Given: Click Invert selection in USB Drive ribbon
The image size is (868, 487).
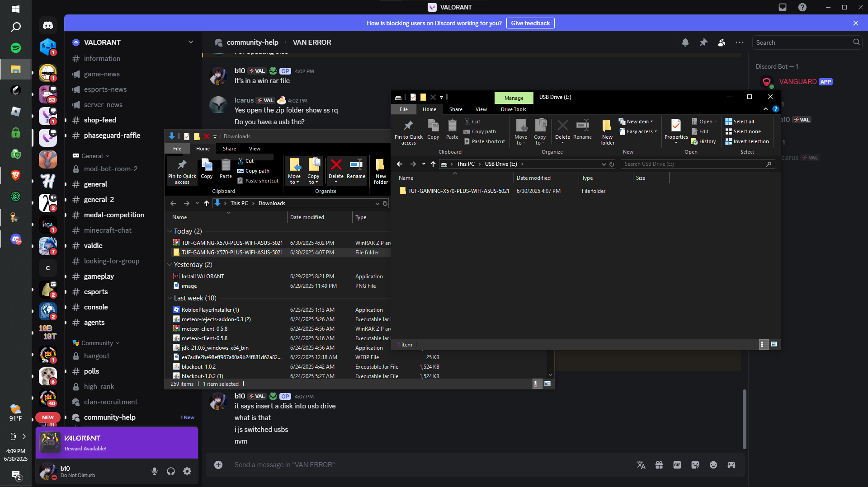Looking at the screenshot, I should (x=747, y=141).
